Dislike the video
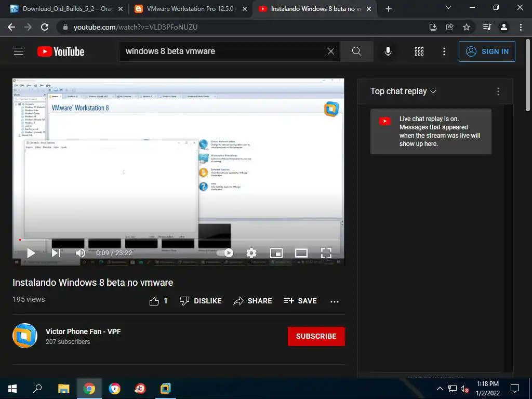Image resolution: width=532 pixels, height=399 pixels. click(x=201, y=301)
